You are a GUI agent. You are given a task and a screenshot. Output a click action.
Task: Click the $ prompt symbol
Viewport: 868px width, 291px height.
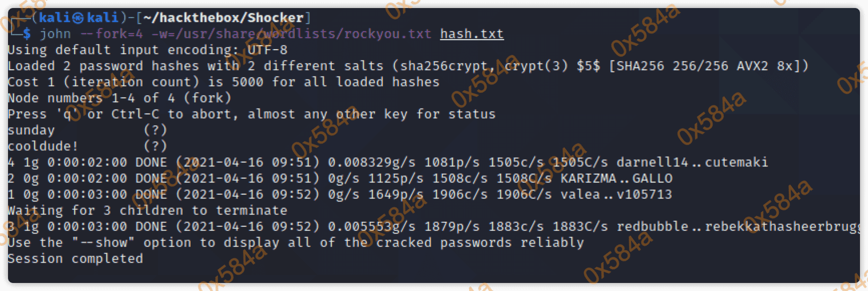(27, 34)
